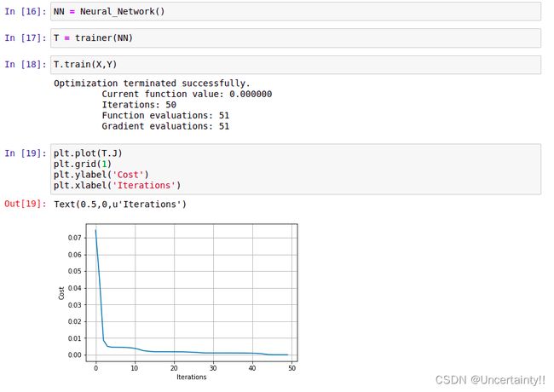This screenshot has height=392, width=554.
Task: Click the Cost y-axis label on the plot
Action: [61, 293]
